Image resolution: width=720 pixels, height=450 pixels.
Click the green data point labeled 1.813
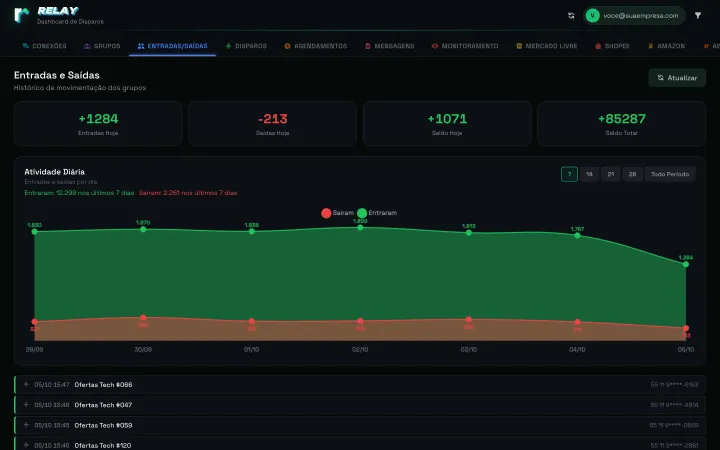[x=469, y=233]
